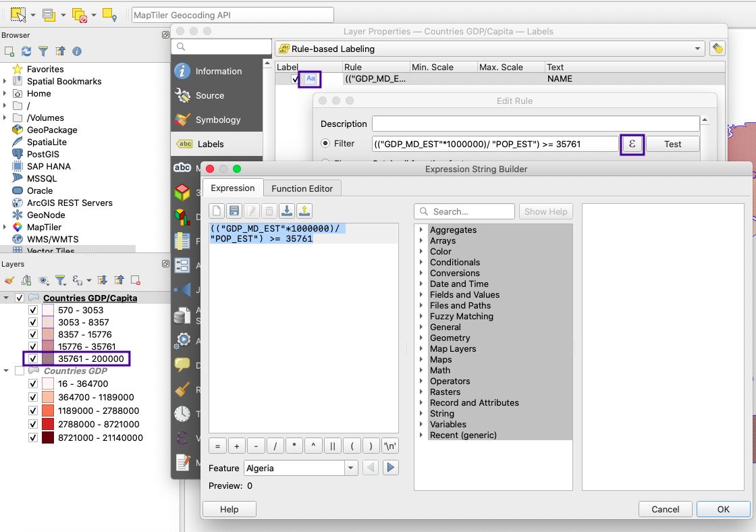Open the expression builder epsilon button
Screen dimensions: 756x532
pyautogui.click(x=632, y=144)
